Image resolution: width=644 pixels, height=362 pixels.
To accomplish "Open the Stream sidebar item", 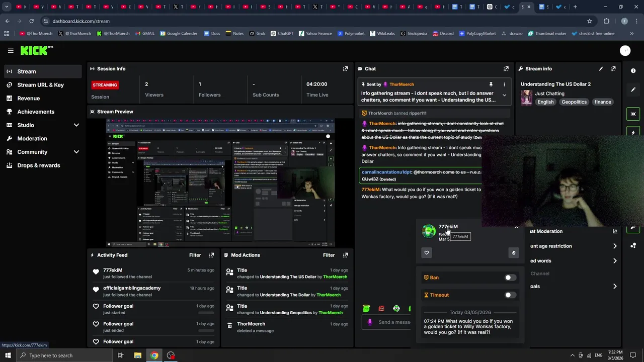I will click(43, 71).
